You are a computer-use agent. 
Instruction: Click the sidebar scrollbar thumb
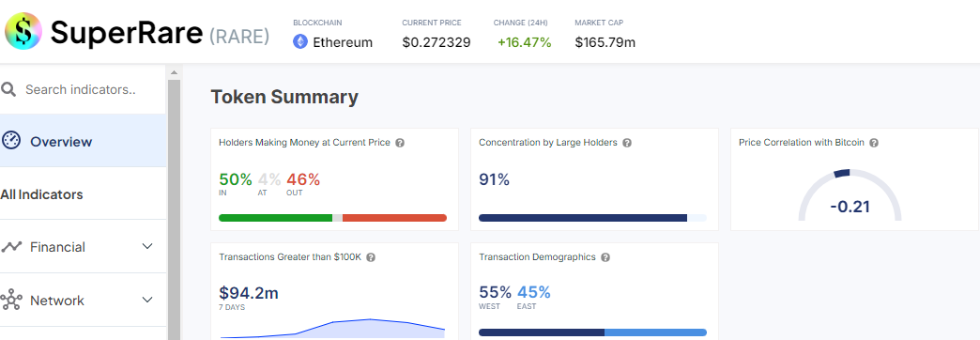point(175,209)
